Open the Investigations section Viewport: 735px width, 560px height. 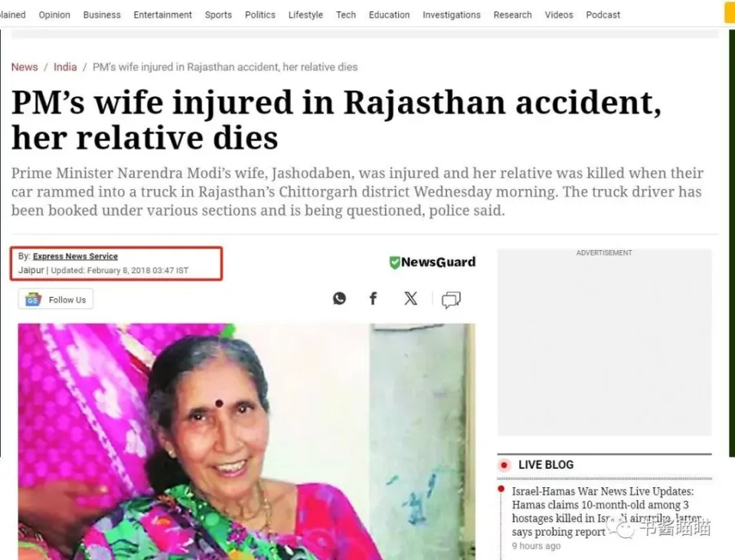coord(452,15)
